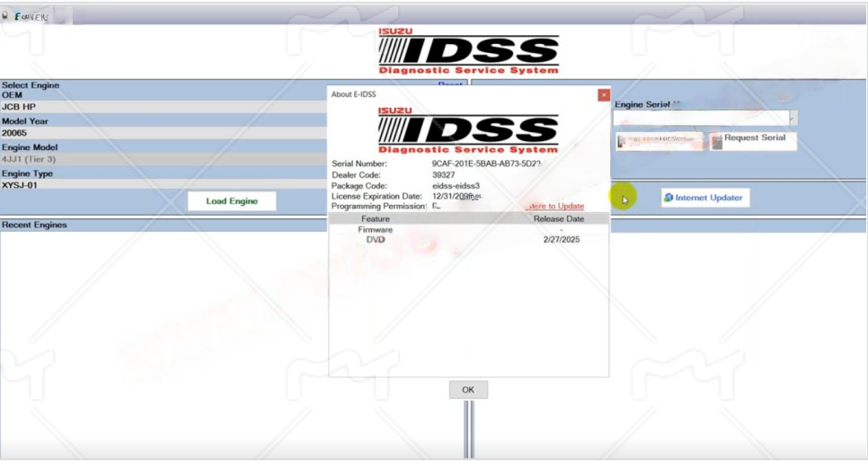
Task: Click OK below the About dialog
Action: [468, 390]
